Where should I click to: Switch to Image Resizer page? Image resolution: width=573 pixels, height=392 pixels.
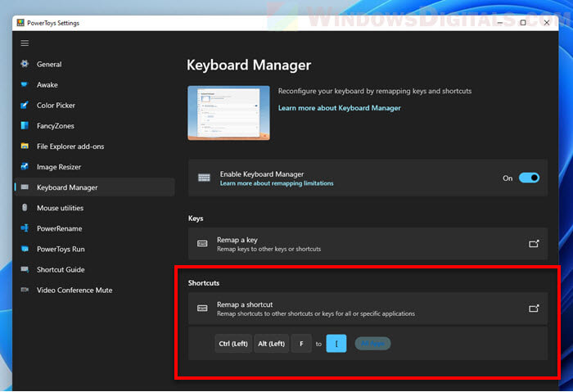[95, 167]
